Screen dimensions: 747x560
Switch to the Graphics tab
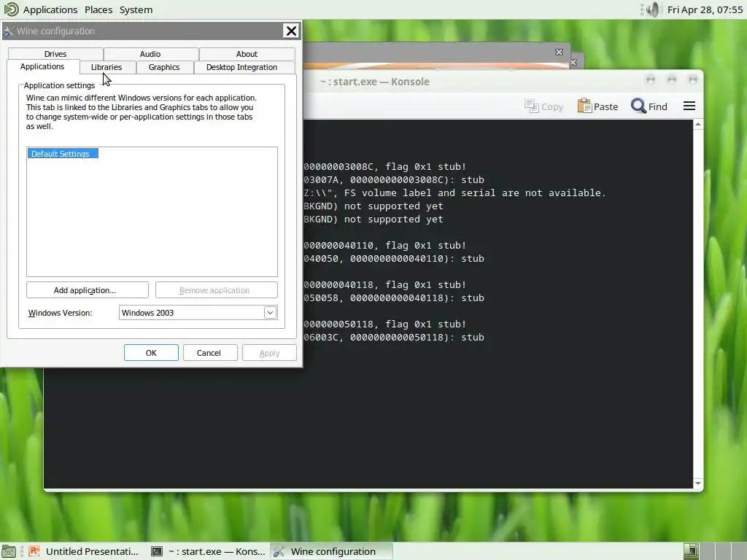tap(164, 67)
